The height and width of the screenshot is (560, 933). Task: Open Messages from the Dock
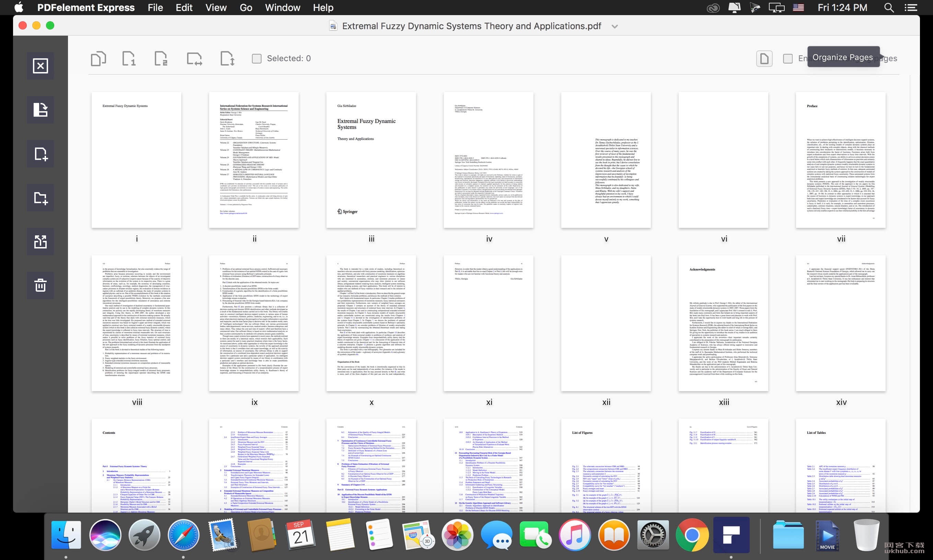coord(496,535)
